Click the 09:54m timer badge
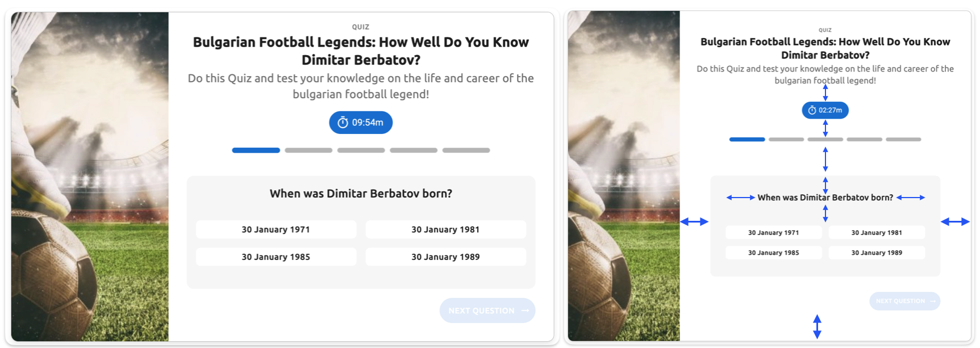Image resolution: width=980 pixels, height=348 pixels. [x=361, y=123]
